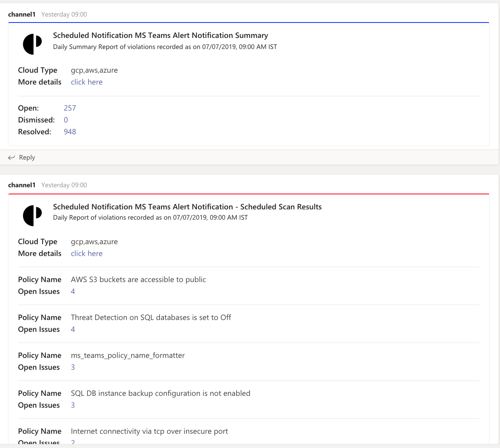Click the 'Open:' label in Summary card
The width and height of the screenshot is (500, 448).
click(x=28, y=108)
